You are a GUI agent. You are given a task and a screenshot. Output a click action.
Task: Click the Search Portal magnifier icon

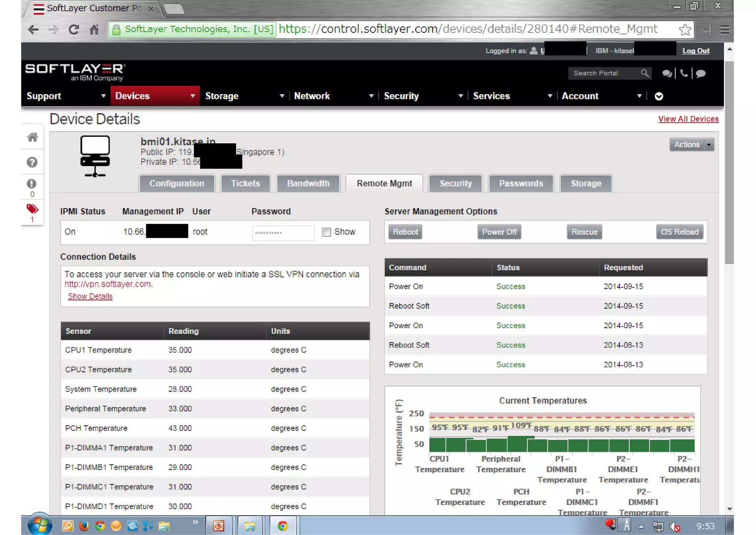(645, 73)
